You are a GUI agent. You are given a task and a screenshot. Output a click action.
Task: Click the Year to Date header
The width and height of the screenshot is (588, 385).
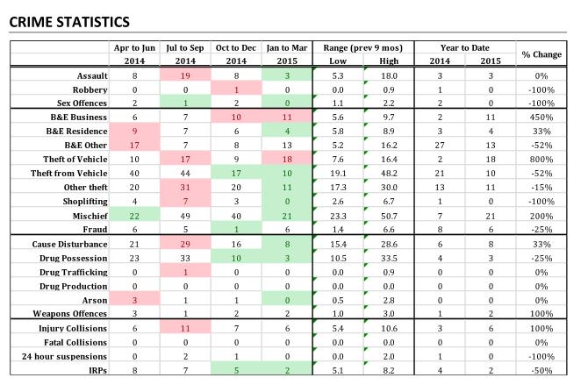tap(464, 47)
